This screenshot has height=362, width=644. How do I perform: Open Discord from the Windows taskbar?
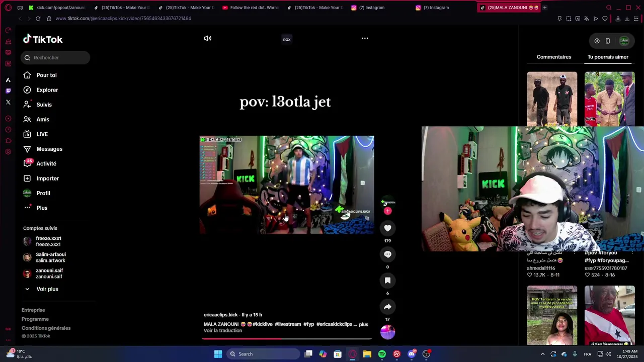412,354
